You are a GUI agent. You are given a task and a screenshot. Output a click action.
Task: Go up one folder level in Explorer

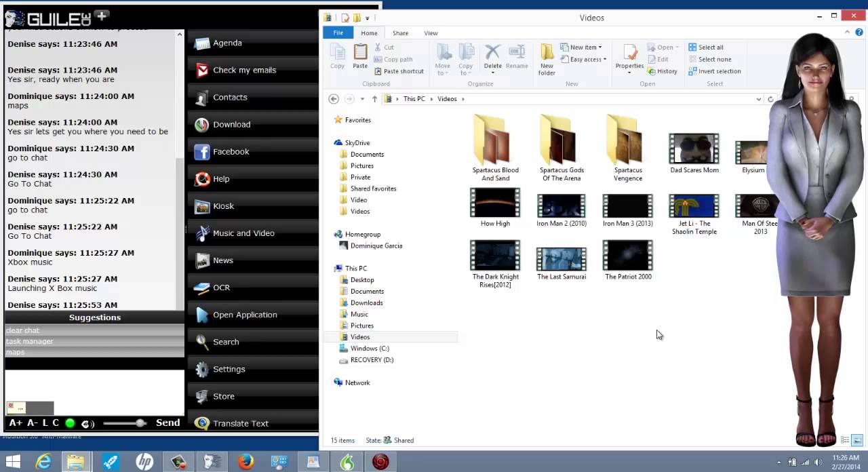374,99
